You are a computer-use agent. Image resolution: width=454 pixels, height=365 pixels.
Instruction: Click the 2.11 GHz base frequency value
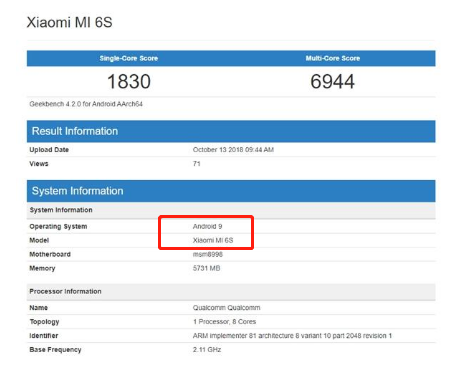coord(207,350)
